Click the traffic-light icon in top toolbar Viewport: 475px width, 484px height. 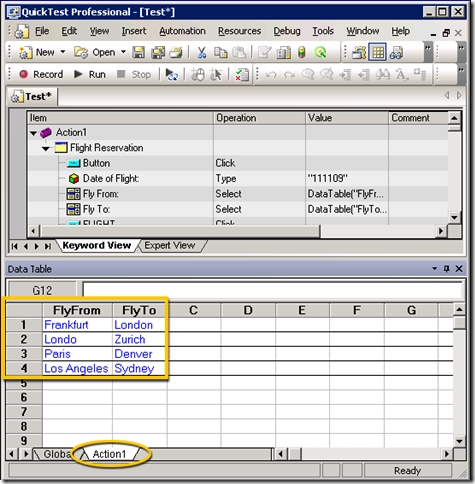(302, 52)
